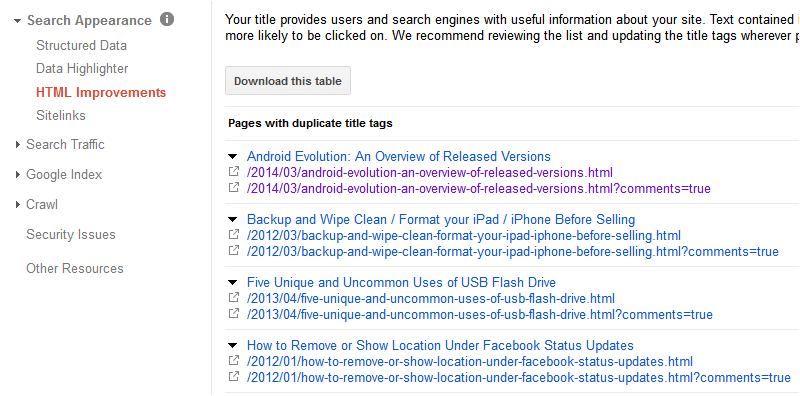Collapse the How to Remove or Show Location group
800x396 pixels.
pos(233,346)
